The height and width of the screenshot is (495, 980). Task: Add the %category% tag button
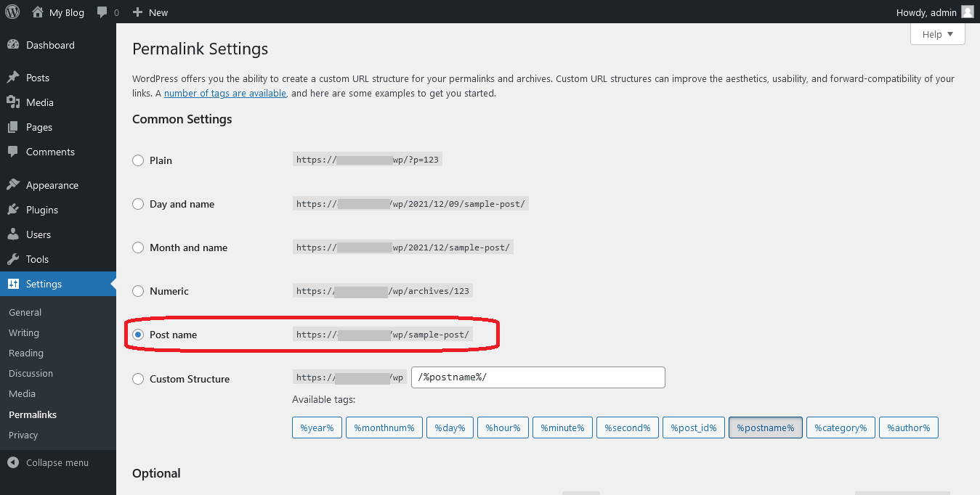click(x=840, y=427)
